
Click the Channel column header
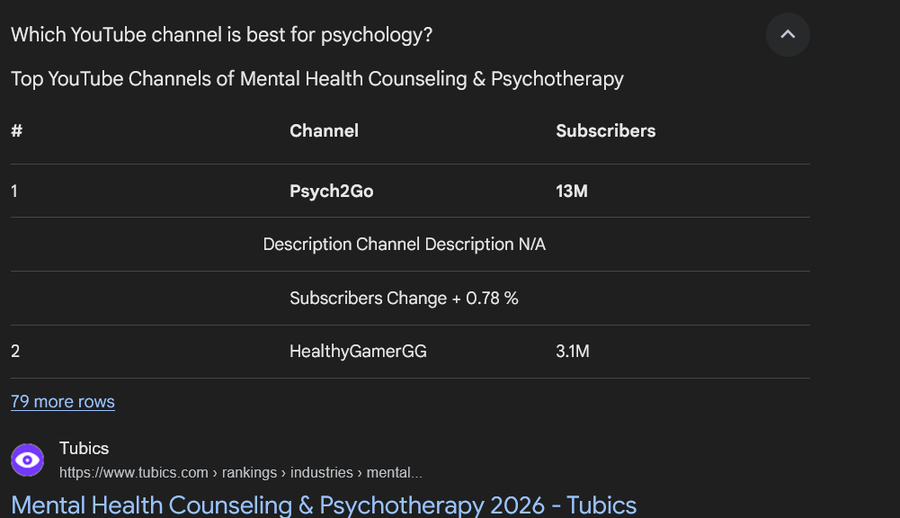pyautogui.click(x=324, y=131)
